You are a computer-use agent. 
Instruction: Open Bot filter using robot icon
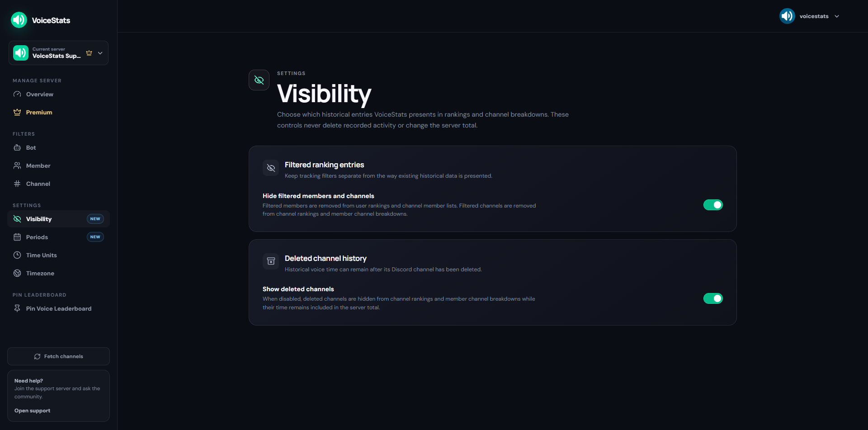click(x=17, y=147)
